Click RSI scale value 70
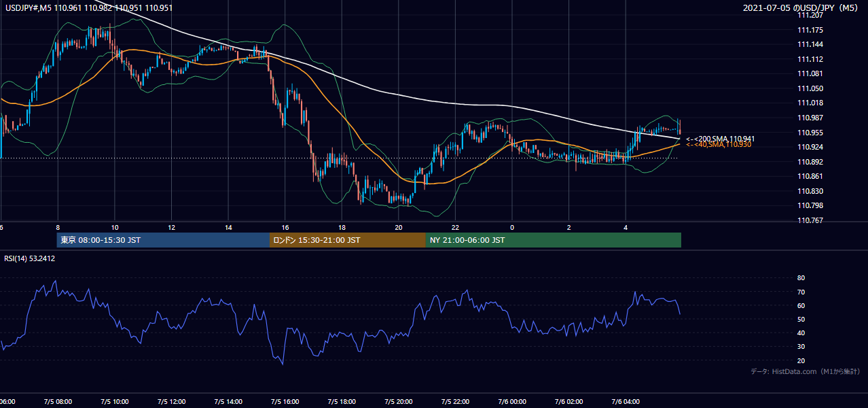The height and width of the screenshot is (408, 868). [x=801, y=292]
